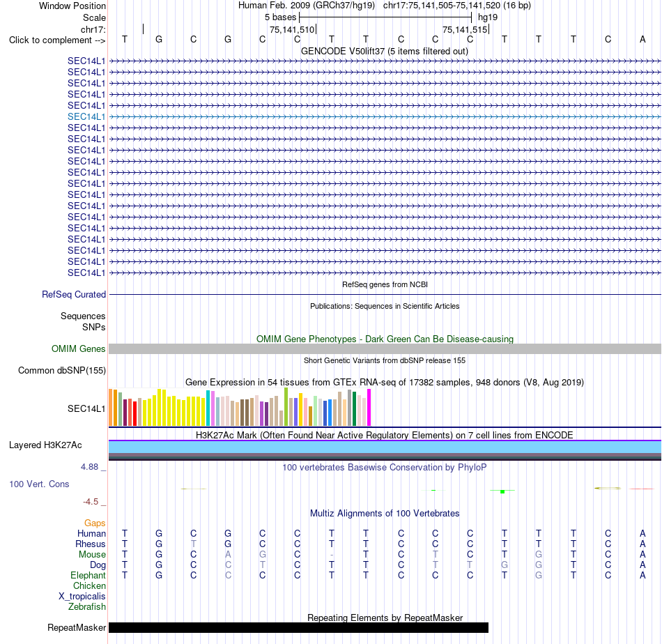Image resolution: width=662 pixels, height=644 pixels.
Task: Click the 'X_tropicalis' alignment row label
Action: coord(82,597)
